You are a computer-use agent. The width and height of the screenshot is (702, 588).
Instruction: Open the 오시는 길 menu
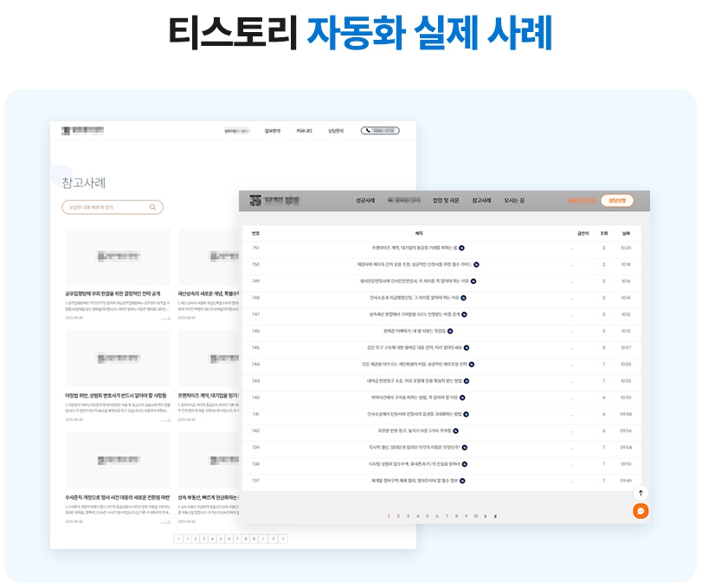click(x=514, y=201)
